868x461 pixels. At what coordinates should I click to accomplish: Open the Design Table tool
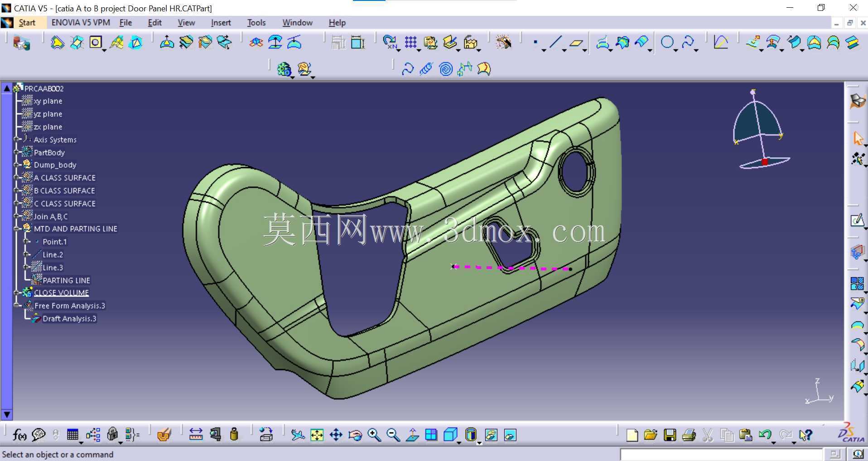(72, 435)
